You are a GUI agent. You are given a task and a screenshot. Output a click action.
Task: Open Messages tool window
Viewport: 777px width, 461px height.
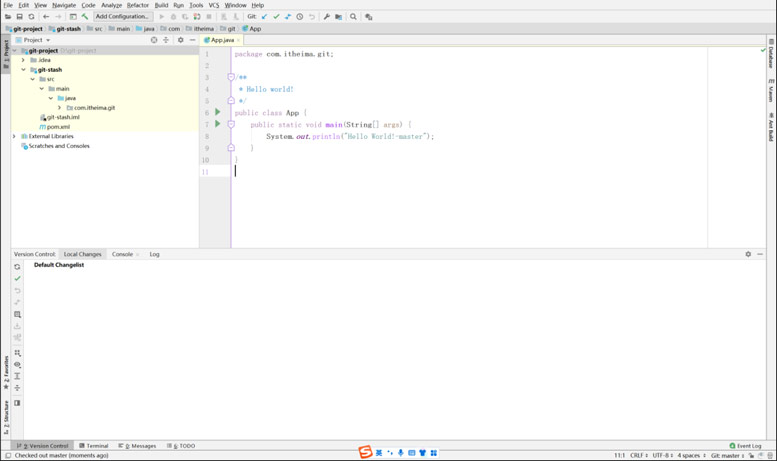coord(137,446)
